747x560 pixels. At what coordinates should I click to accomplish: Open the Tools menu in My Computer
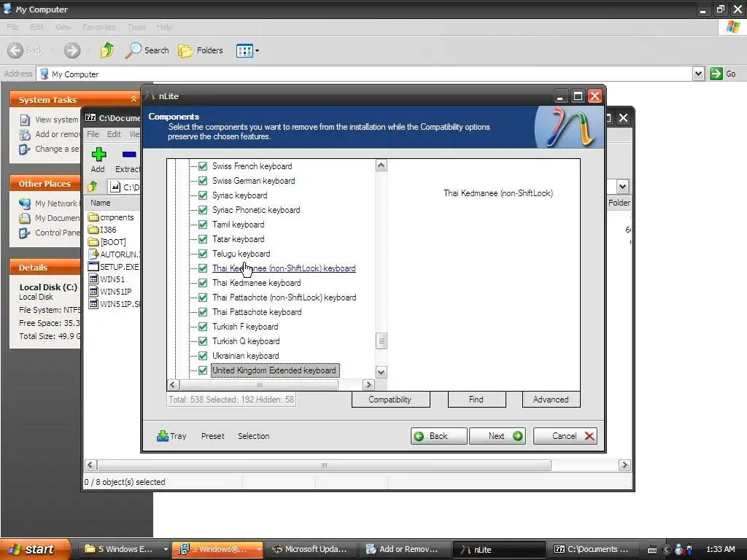(136, 27)
